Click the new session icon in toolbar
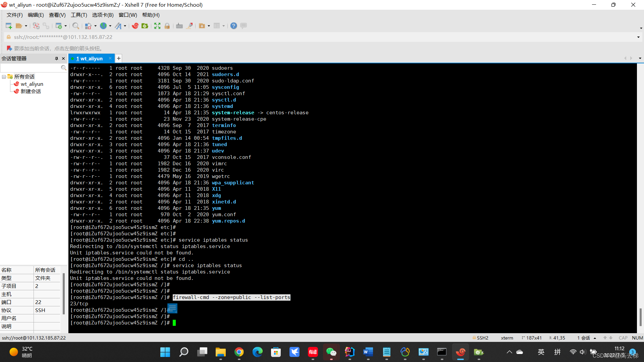 [x=8, y=25]
